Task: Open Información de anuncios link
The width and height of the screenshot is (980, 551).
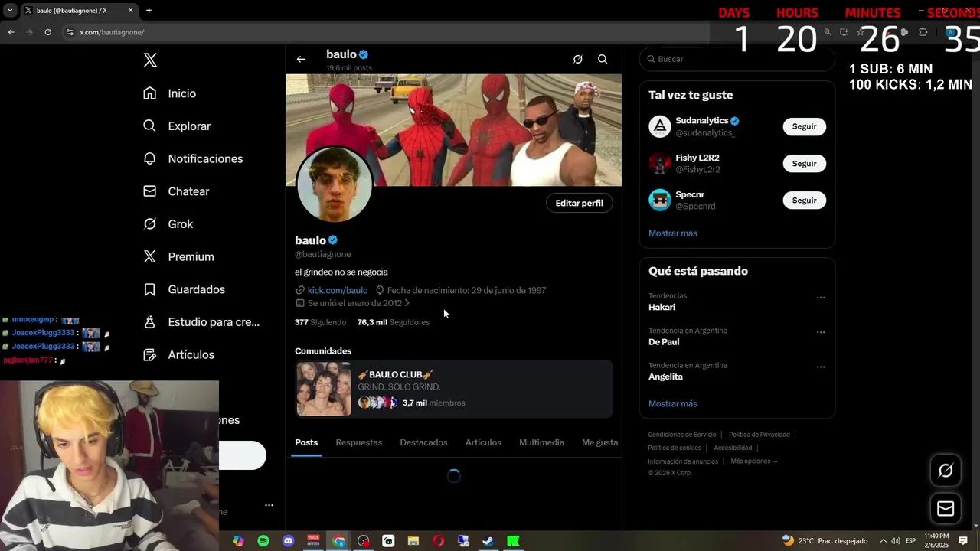Action: [x=682, y=461]
